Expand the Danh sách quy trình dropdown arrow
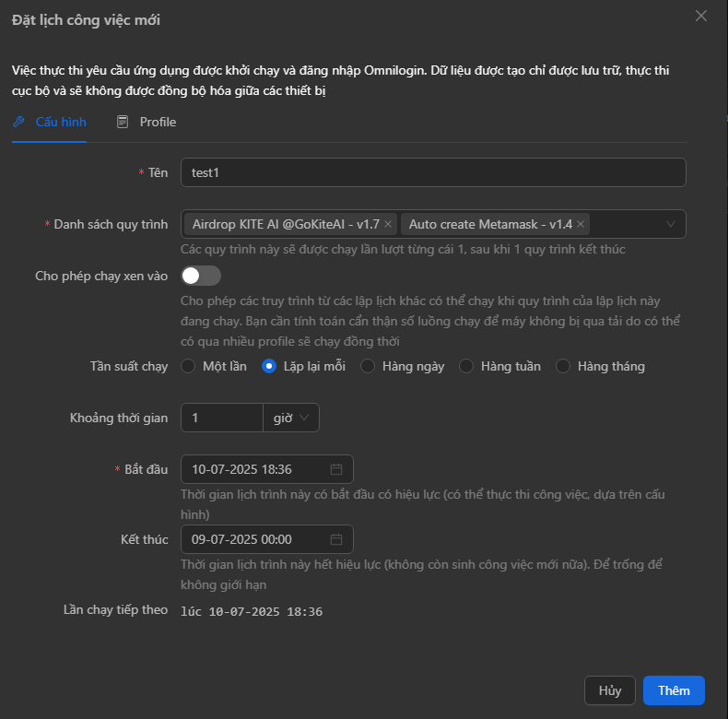728x719 pixels. tap(670, 224)
